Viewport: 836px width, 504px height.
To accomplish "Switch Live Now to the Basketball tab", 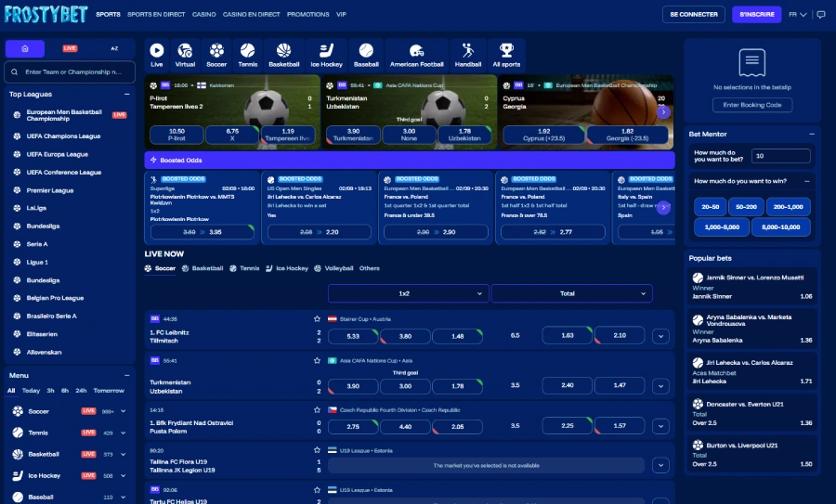I will [202, 268].
